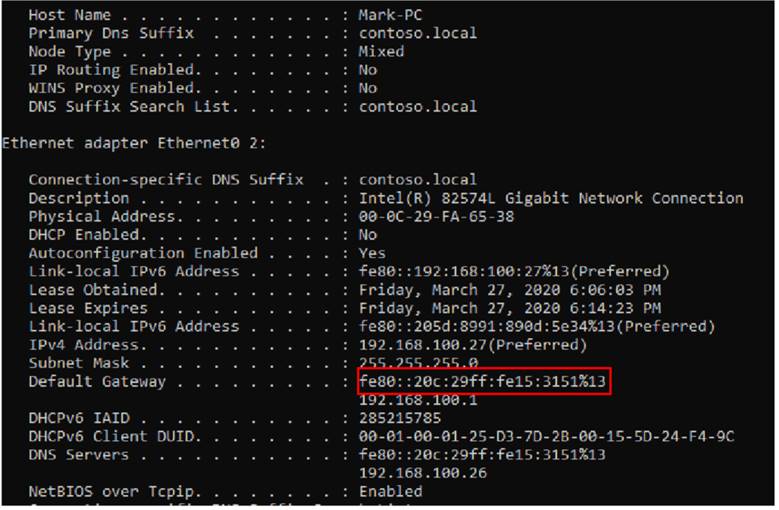Click the highlighted IPv6 default gateway address
The height and width of the screenshot is (510, 779).
[x=482, y=381]
